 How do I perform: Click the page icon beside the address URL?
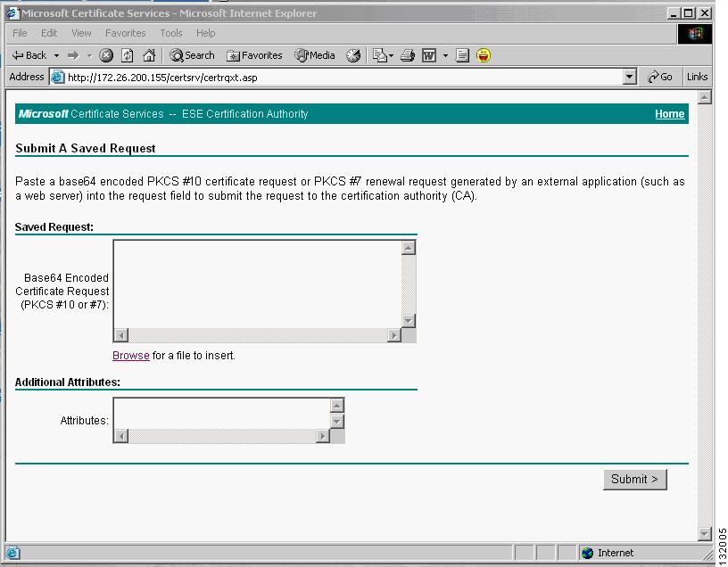pos(57,77)
